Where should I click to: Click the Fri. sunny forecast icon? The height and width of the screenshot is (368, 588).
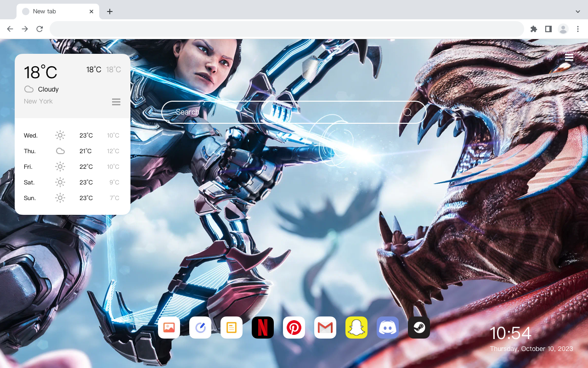[x=60, y=167]
